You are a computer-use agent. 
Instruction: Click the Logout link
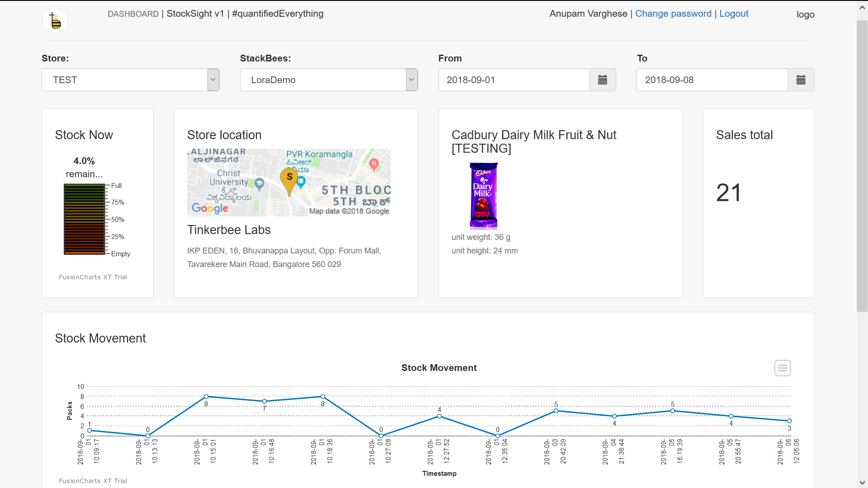tap(733, 14)
